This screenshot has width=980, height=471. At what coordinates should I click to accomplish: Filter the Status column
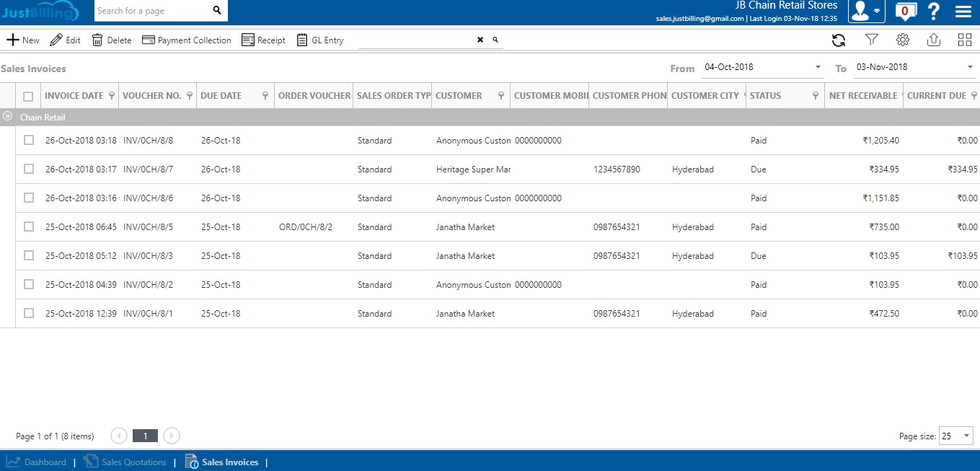[x=816, y=96]
